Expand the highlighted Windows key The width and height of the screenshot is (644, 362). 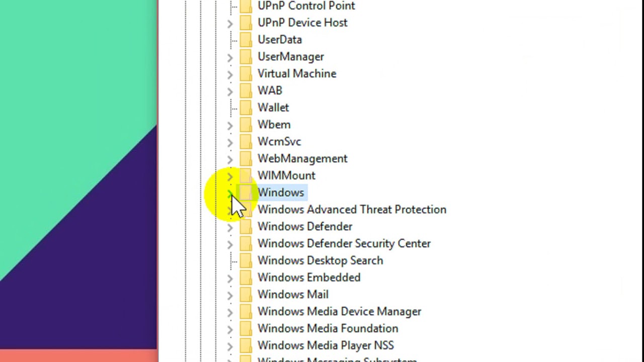coord(230,193)
